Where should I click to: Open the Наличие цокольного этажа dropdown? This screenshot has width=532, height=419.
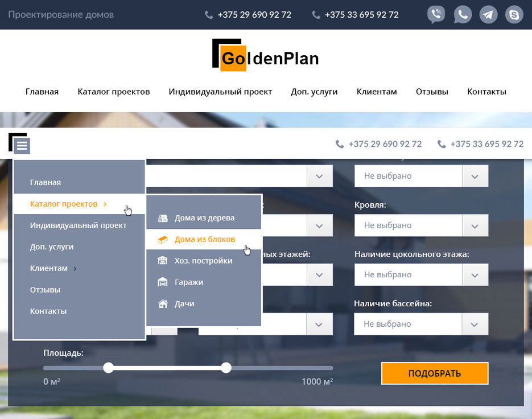pos(421,274)
